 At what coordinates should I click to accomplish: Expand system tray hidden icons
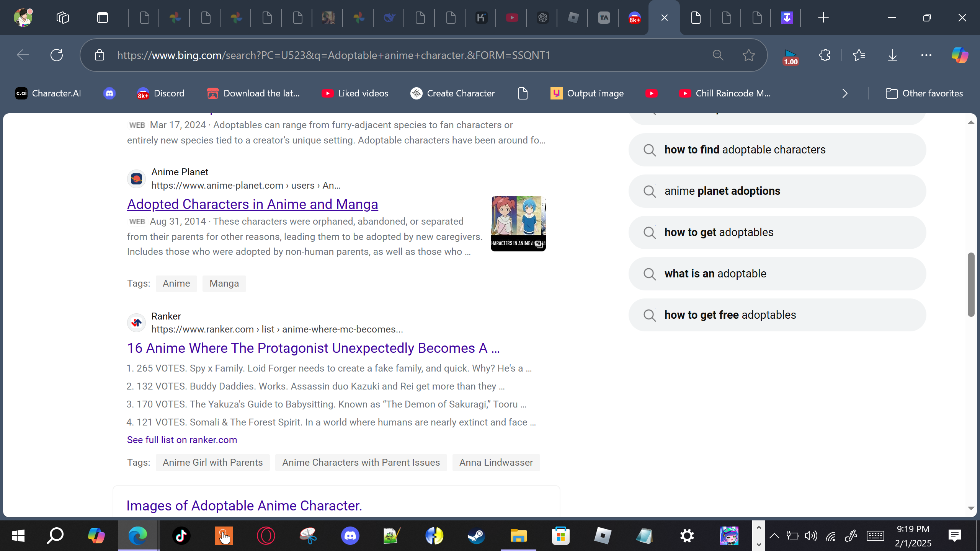click(774, 535)
